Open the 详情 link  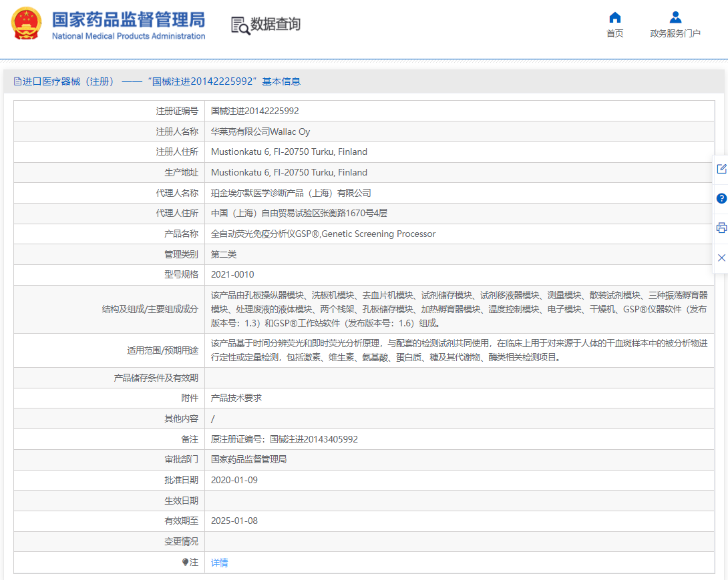219,563
